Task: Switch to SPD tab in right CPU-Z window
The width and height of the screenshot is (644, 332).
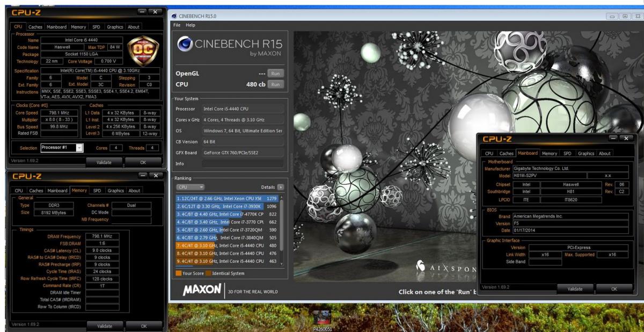Action: coord(567,153)
